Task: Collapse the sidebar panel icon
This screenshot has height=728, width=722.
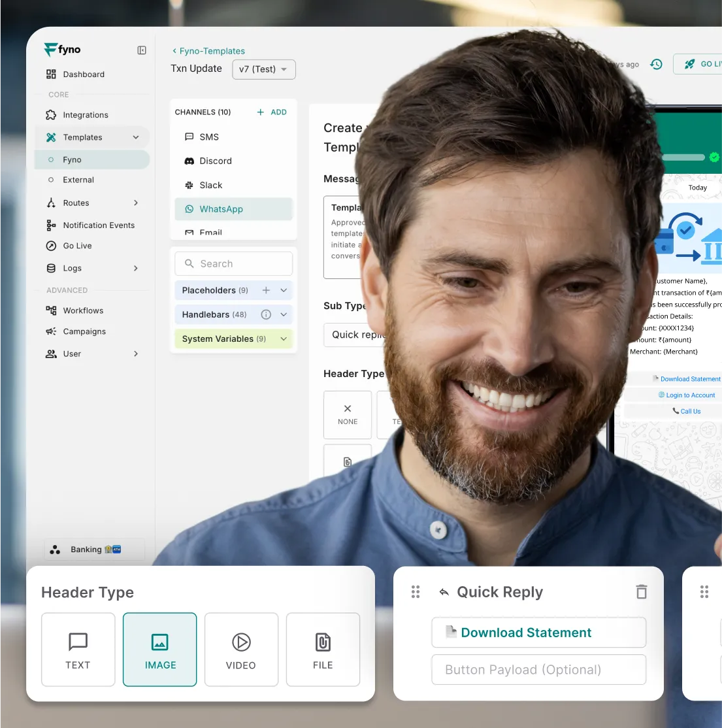Action: 142,50
